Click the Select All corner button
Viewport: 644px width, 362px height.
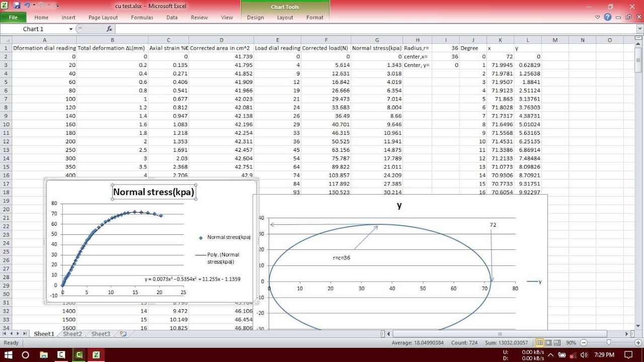point(6,40)
